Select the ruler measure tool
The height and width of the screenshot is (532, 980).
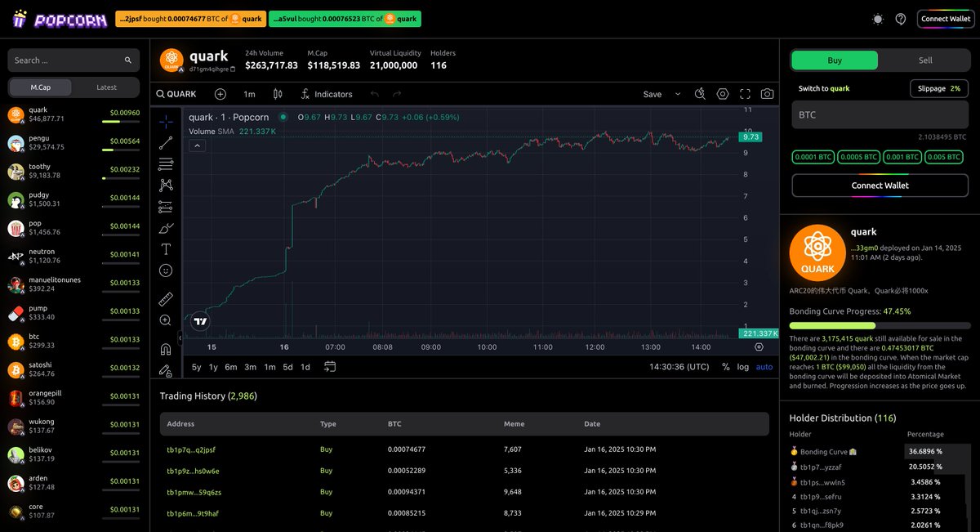pyautogui.click(x=166, y=298)
